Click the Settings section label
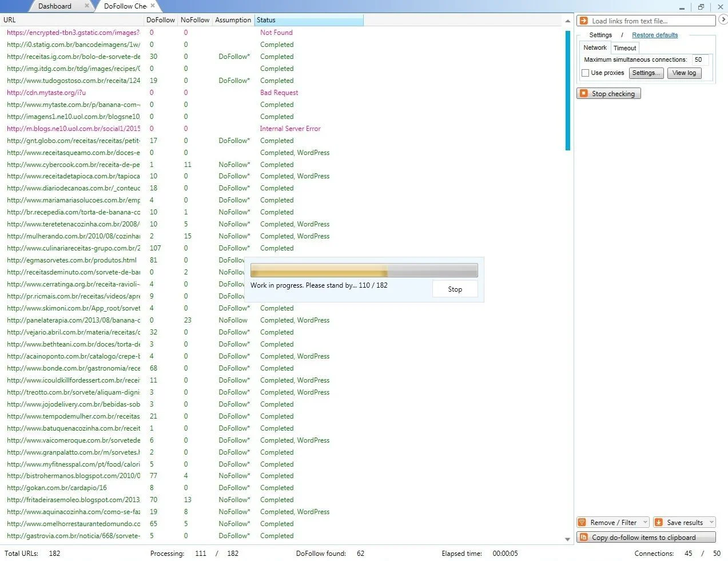This screenshot has height=561, width=728. click(x=600, y=35)
